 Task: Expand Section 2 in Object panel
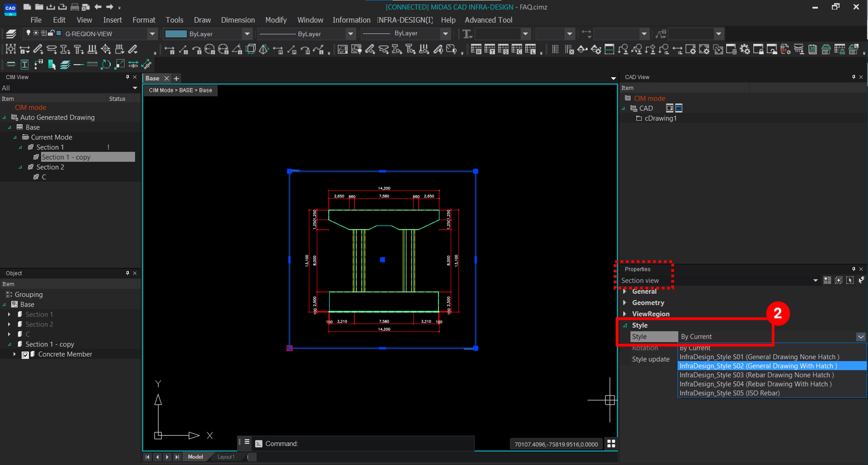[9, 324]
